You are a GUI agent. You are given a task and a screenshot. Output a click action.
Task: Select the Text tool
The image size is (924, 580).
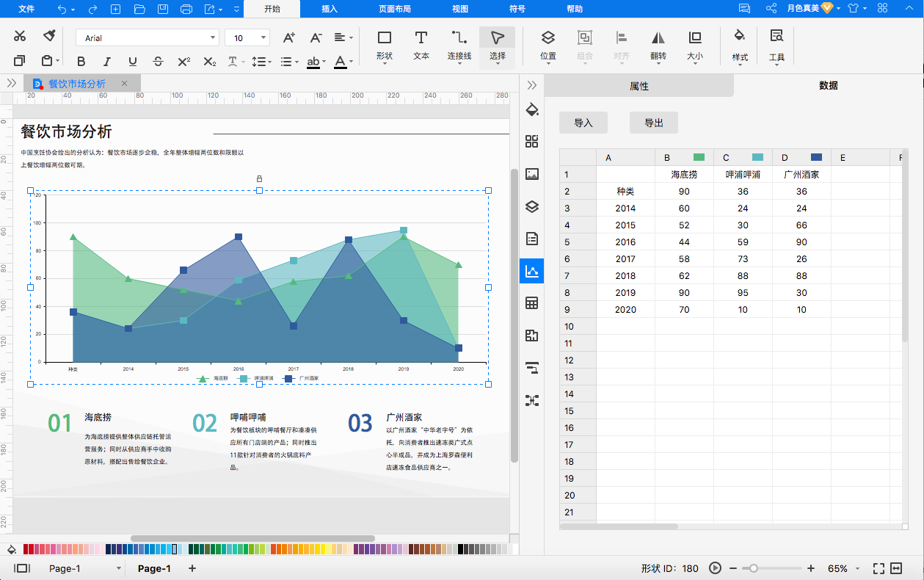[x=421, y=46]
